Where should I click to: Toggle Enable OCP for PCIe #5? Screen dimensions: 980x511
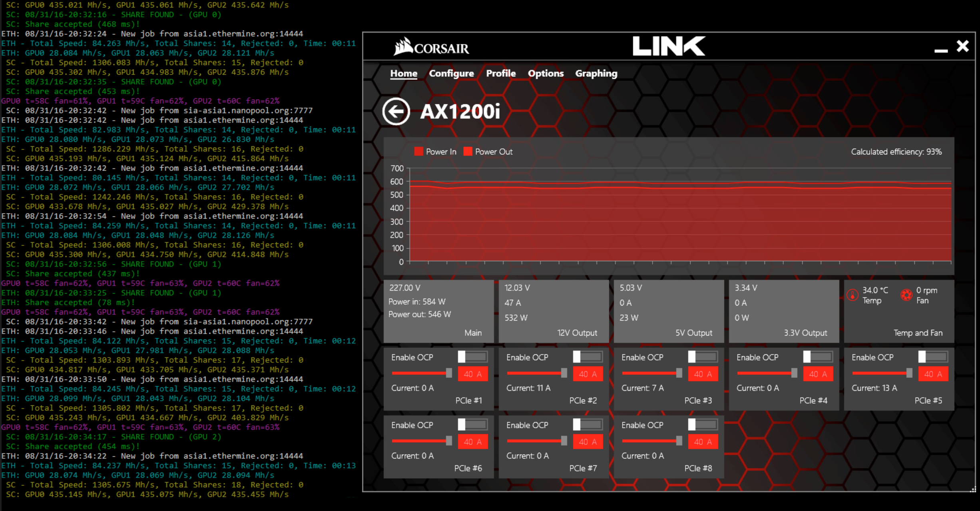[933, 356]
